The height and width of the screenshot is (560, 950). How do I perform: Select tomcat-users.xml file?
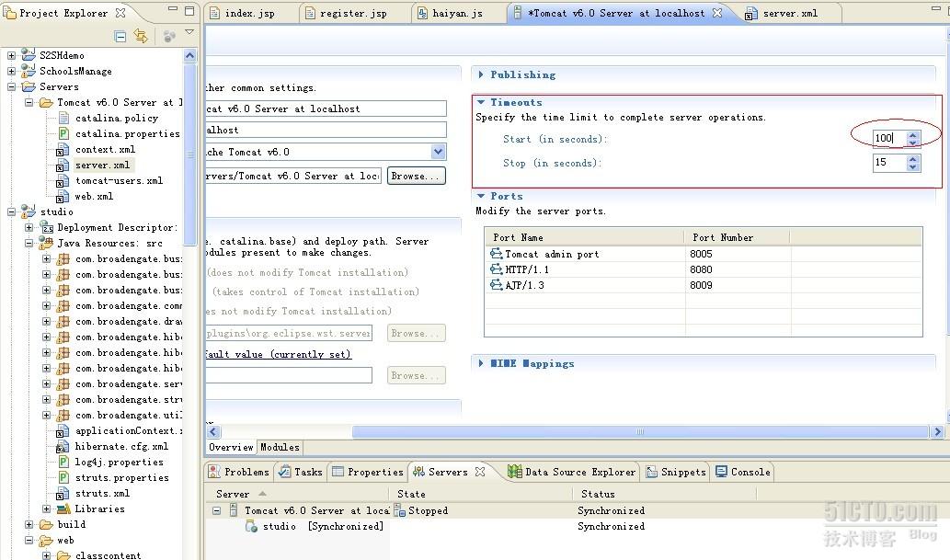(x=119, y=180)
